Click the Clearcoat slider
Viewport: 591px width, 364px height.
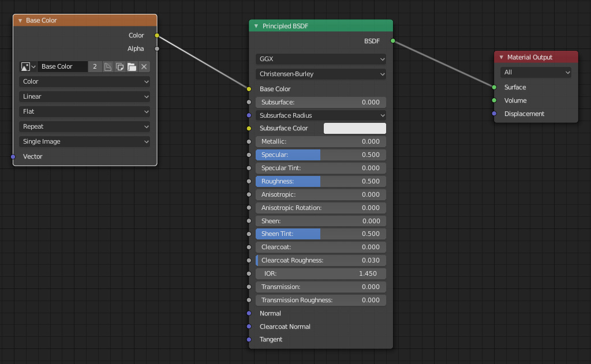321,247
